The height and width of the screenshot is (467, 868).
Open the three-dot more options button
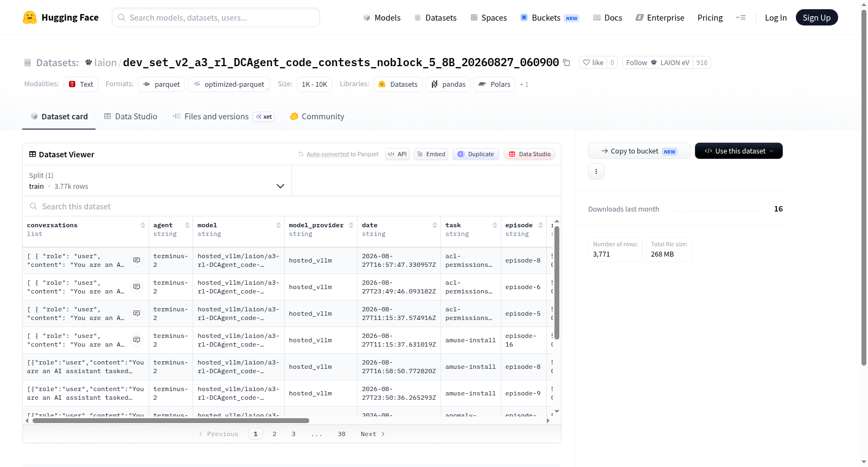[596, 171]
